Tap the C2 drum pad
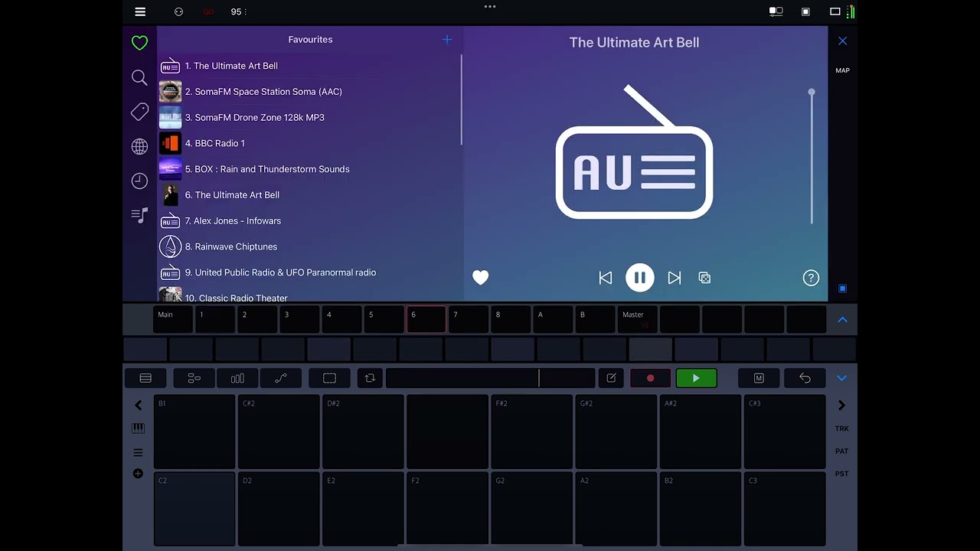This screenshot has width=980, height=551. pyautogui.click(x=194, y=509)
